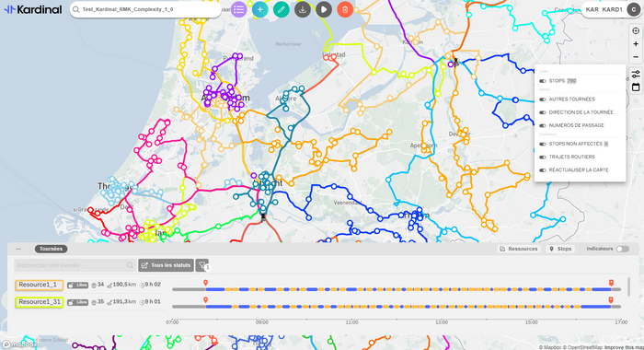The width and height of the screenshot is (644, 350).
Task: Click the filter funnel icon
Action: coord(202,265)
